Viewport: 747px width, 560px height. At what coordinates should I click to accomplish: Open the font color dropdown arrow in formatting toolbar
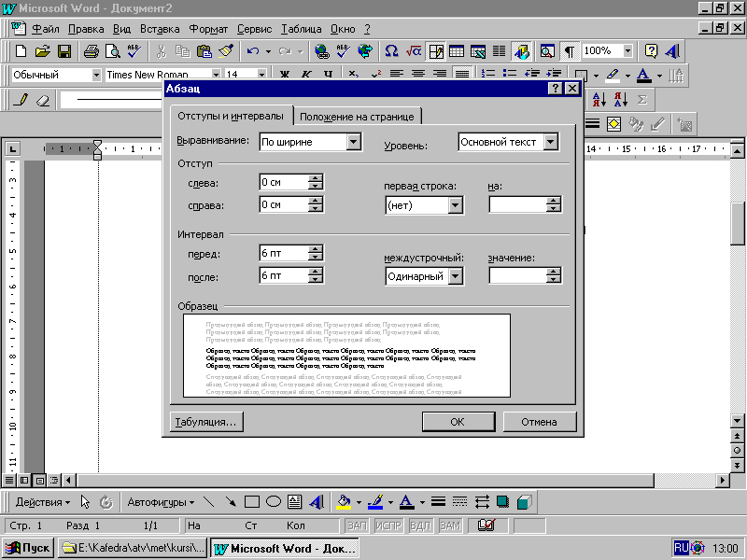tap(660, 76)
